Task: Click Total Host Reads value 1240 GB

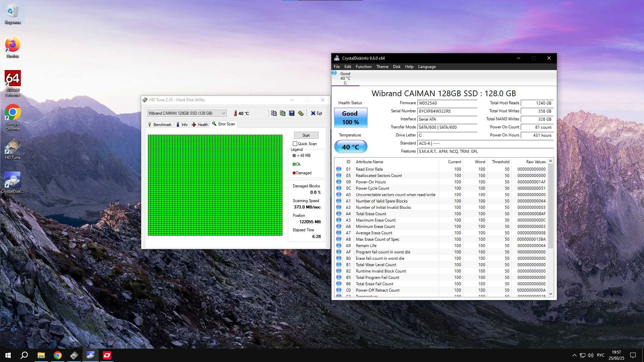Action: point(537,103)
